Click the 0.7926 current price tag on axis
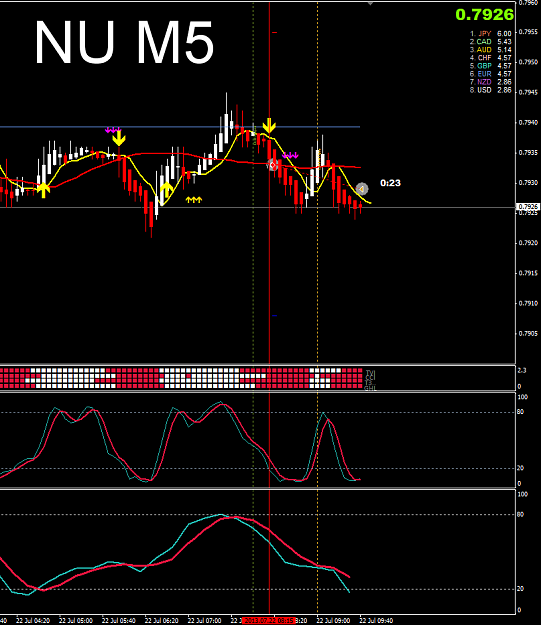Viewport: 541px width, 625px height. (x=528, y=207)
